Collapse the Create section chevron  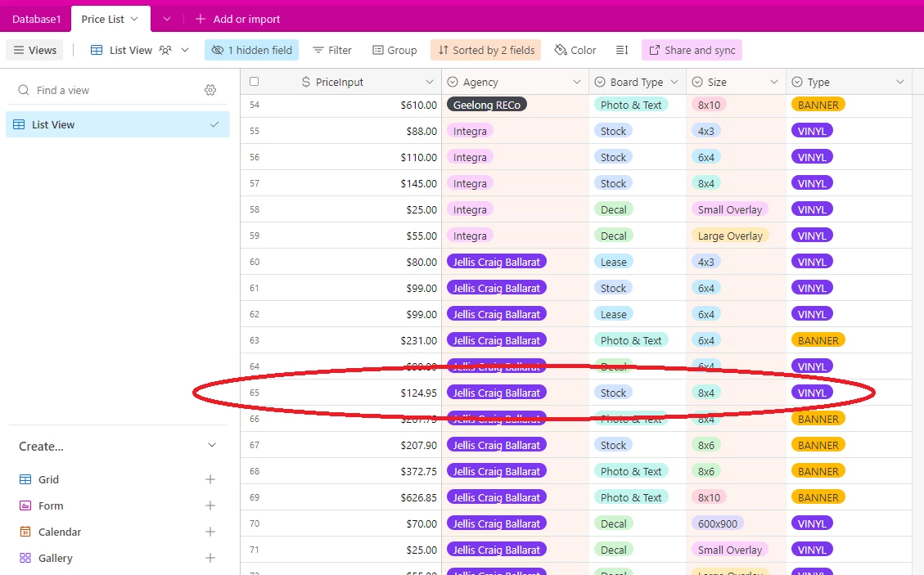click(x=212, y=446)
